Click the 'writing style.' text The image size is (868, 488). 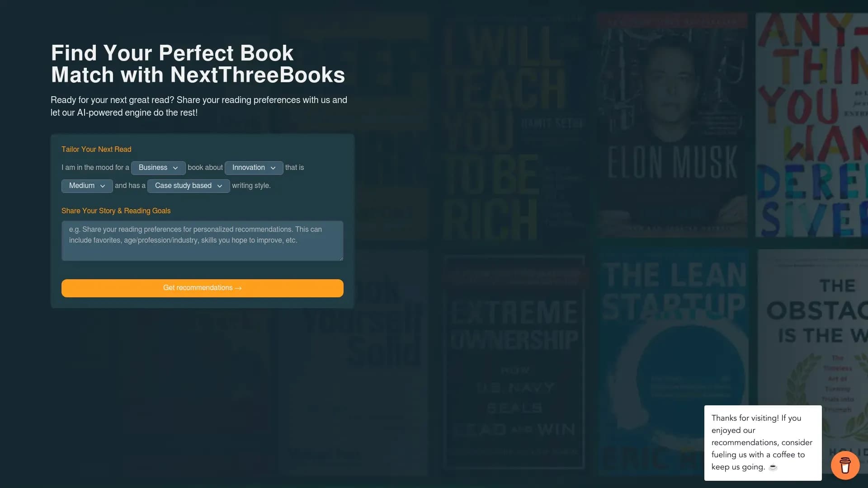click(251, 186)
